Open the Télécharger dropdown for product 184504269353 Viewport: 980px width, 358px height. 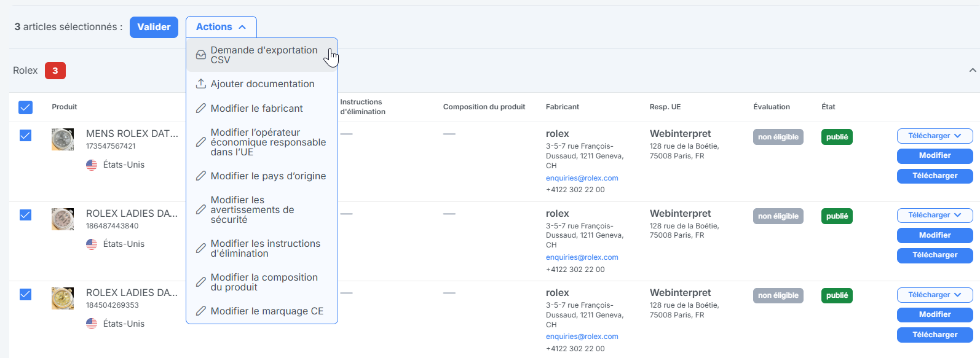935,295
